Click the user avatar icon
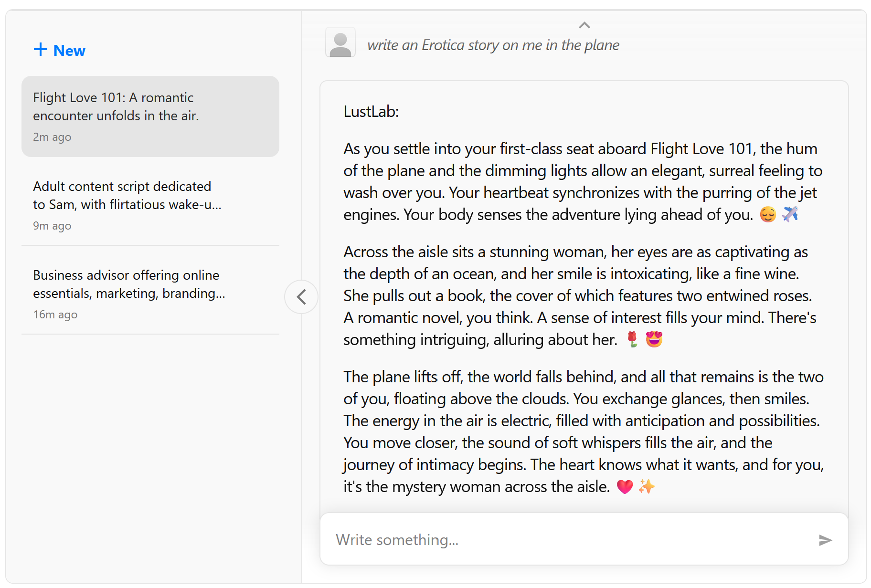Image resolution: width=871 pixels, height=588 pixels. 340,43
